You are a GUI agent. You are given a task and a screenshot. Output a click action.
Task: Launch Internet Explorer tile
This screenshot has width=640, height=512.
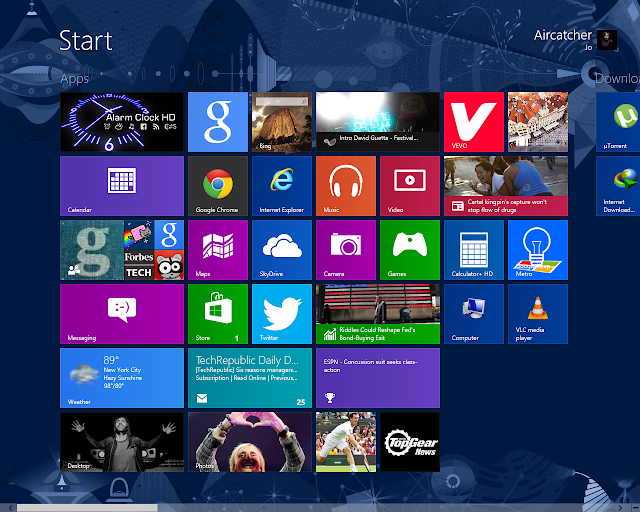(x=282, y=186)
